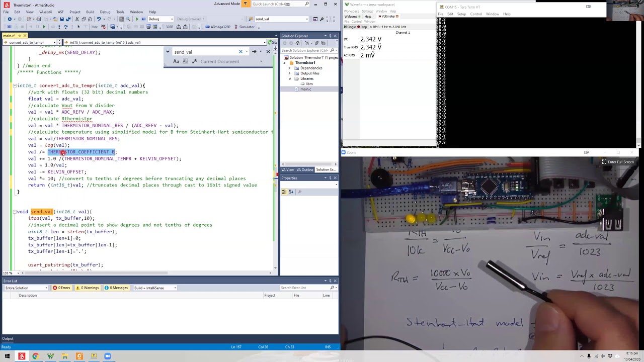
Task: Open the Build + IntelliSense dropdown
Action: click(x=154, y=288)
